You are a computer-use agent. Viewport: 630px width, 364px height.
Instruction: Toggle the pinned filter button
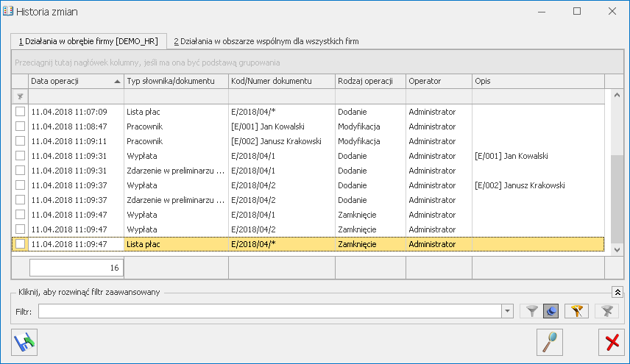(x=551, y=311)
